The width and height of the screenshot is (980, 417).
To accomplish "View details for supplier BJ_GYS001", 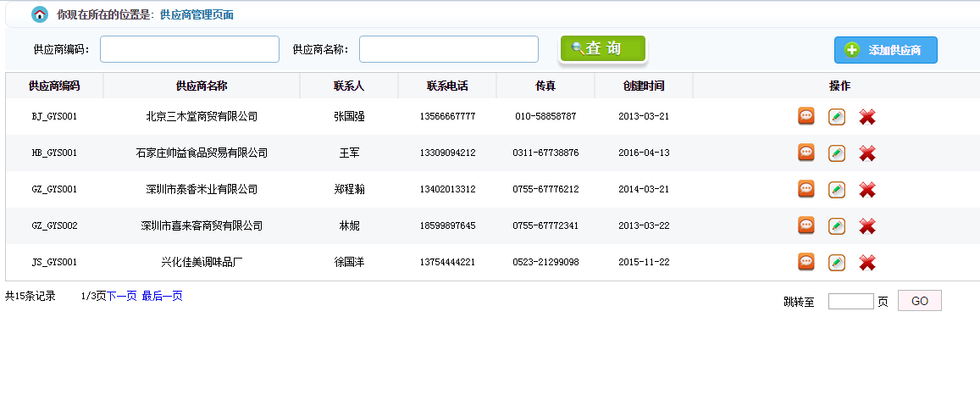I will click(x=806, y=116).
